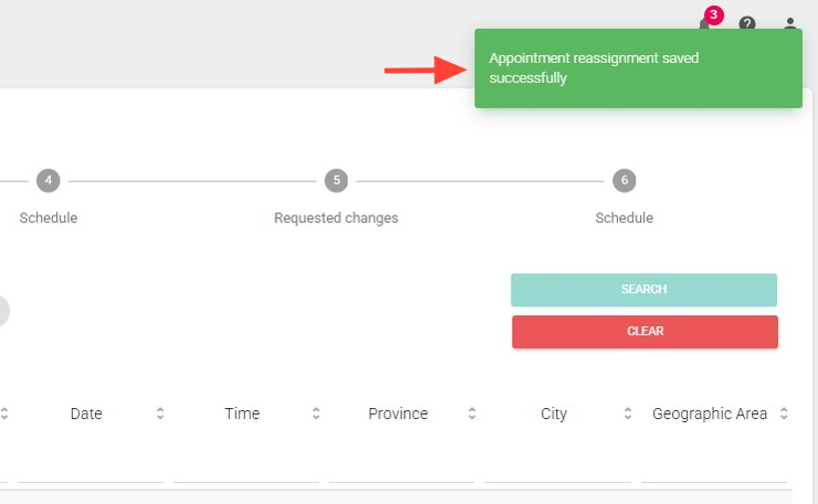Dismiss the green reassignment saved notification

tap(638, 68)
